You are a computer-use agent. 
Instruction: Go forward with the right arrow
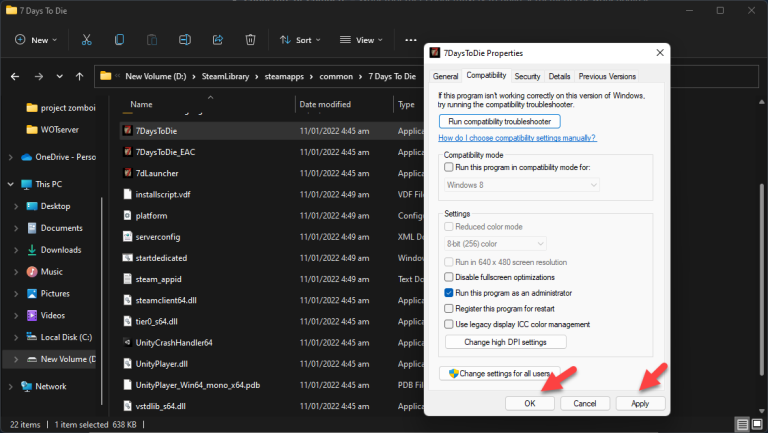coord(39,76)
